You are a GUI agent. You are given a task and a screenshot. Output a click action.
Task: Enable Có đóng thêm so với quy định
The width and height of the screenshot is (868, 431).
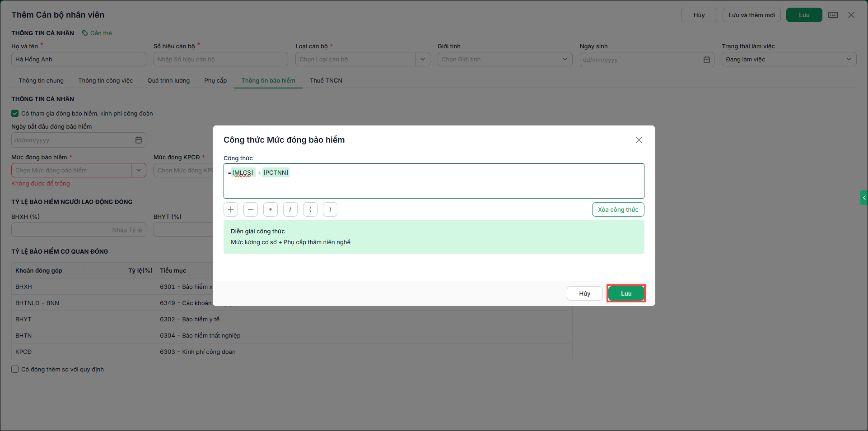15,369
